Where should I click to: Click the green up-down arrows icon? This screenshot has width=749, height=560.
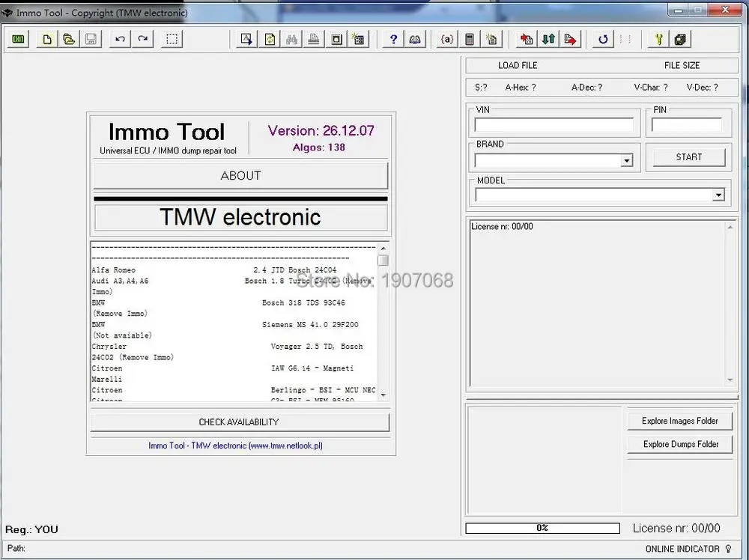coord(548,39)
